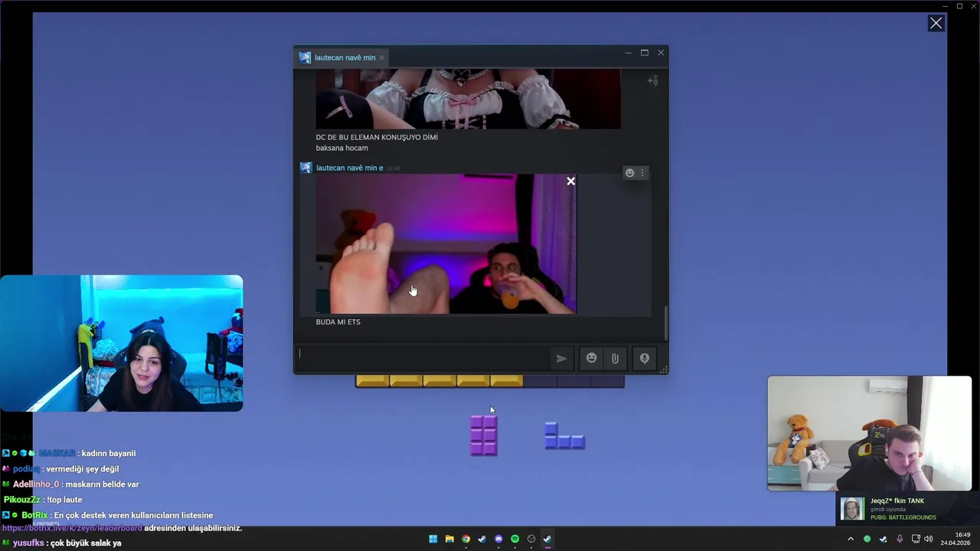Open network settings from the tray
This screenshot has height=551, width=980.
[916, 539]
